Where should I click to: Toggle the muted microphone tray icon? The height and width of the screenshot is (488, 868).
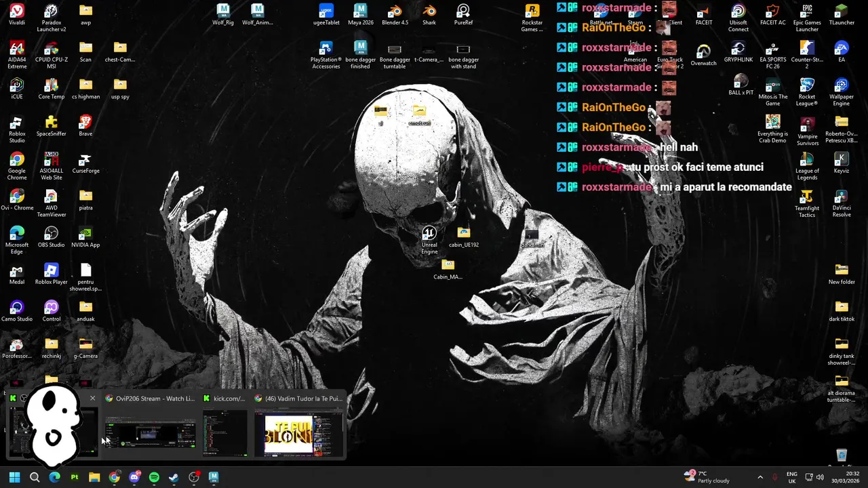[774, 477]
